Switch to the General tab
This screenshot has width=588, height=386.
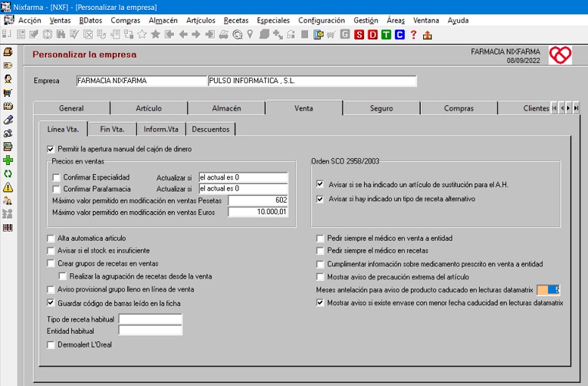point(71,108)
